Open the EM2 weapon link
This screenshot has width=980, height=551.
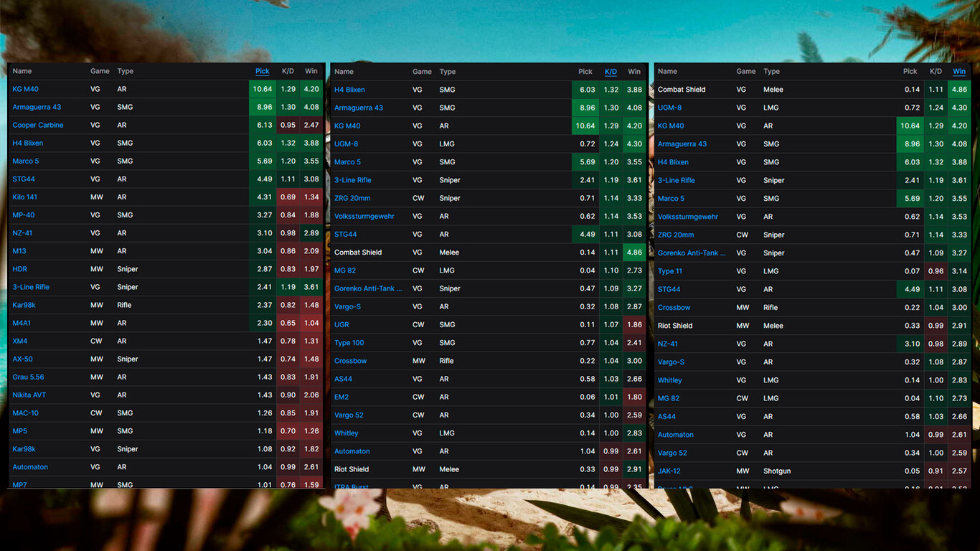click(341, 397)
